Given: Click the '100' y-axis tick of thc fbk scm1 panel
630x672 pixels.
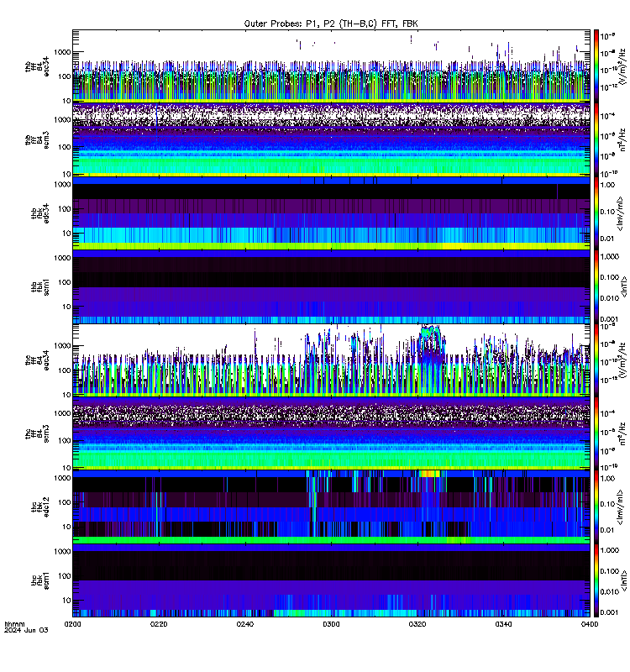Looking at the screenshot, I should [x=65, y=576].
